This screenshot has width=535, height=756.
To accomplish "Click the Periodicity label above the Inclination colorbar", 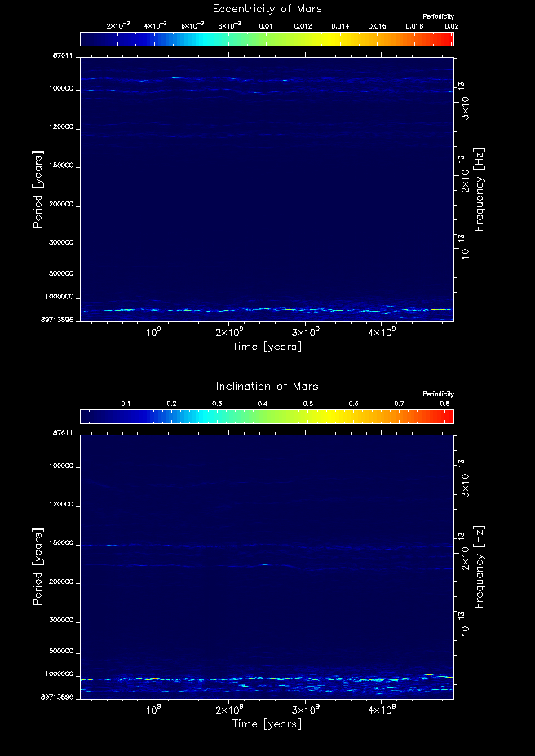I will click(x=438, y=394).
